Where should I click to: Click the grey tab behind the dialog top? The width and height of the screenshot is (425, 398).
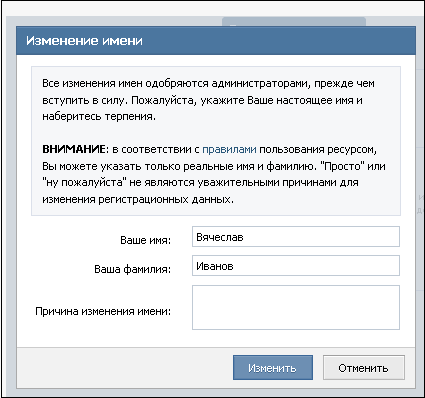pyautogui.click(x=294, y=22)
